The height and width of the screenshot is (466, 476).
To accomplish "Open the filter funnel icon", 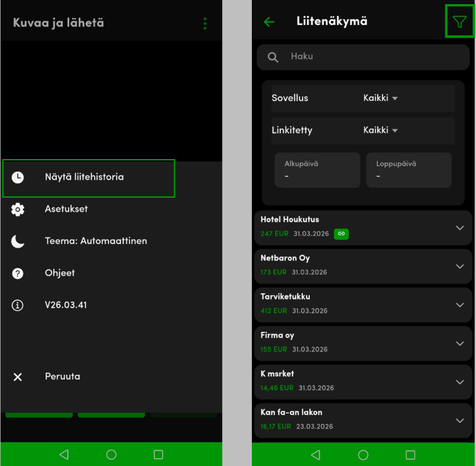I will click(459, 22).
